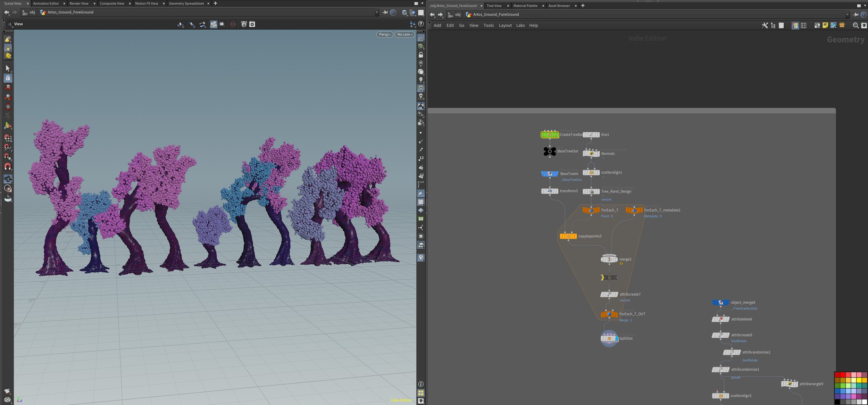Add new tab in network pane

coord(583,6)
